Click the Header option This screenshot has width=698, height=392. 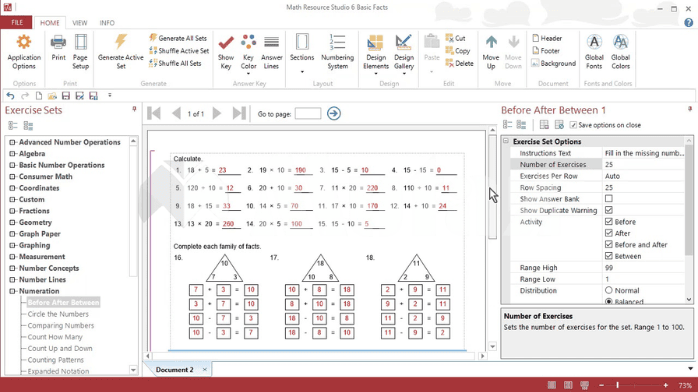(547, 38)
